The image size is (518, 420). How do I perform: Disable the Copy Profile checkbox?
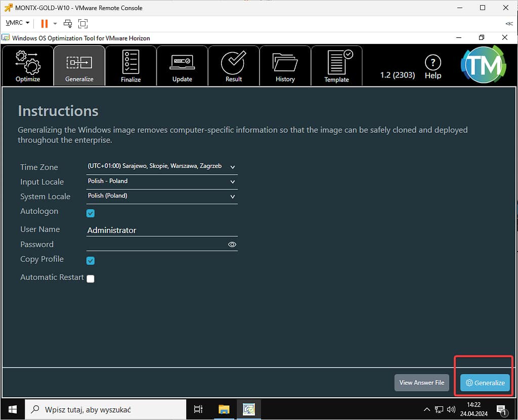pos(91,261)
